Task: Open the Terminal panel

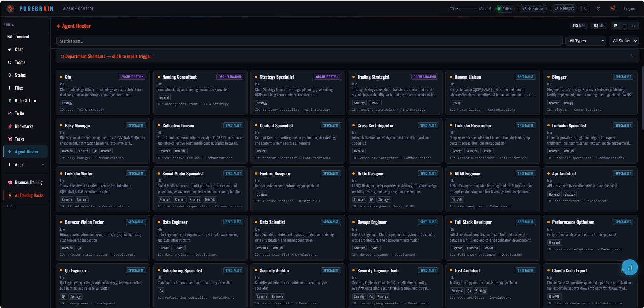Action: 25,37
